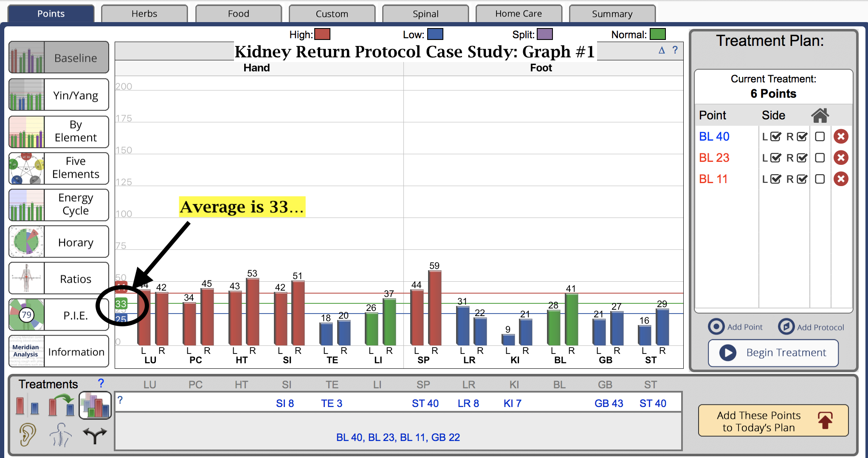Click the KI left bar valued 9
This screenshot has width=868, height=458.
tap(508, 339)
